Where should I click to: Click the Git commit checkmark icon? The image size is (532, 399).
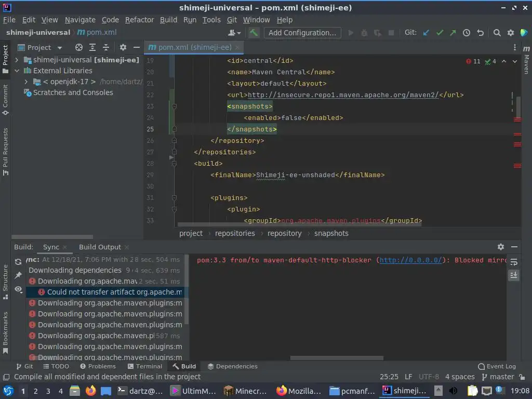tap(440, 33)
